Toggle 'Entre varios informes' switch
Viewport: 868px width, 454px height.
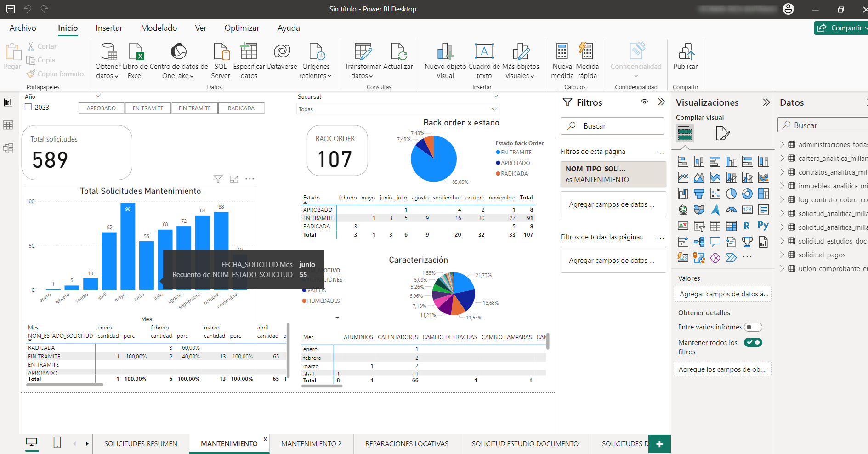753,327
